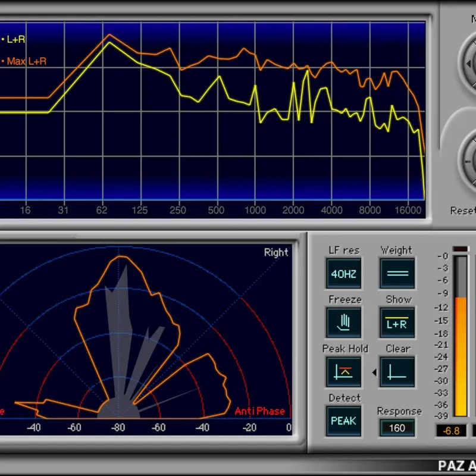Click the LF res 40HZ button
Screen dimensions: 476x476
click(x=344, y=274)
